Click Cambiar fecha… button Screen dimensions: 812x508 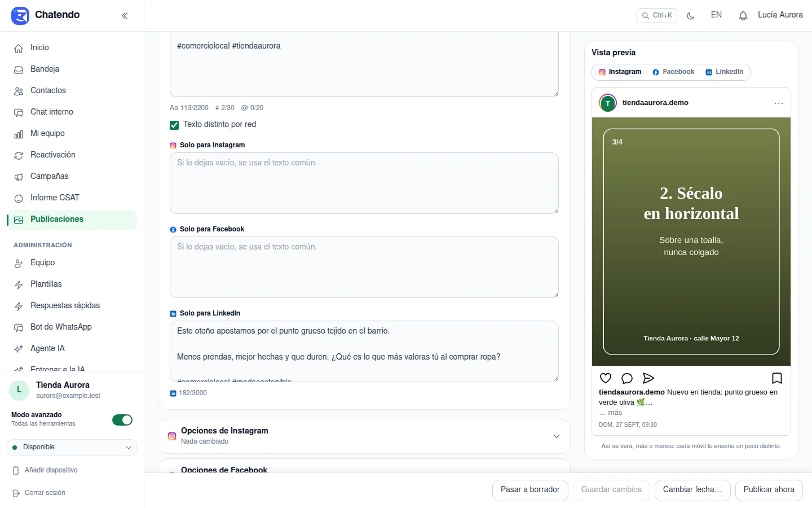click(x=692, y=490)
